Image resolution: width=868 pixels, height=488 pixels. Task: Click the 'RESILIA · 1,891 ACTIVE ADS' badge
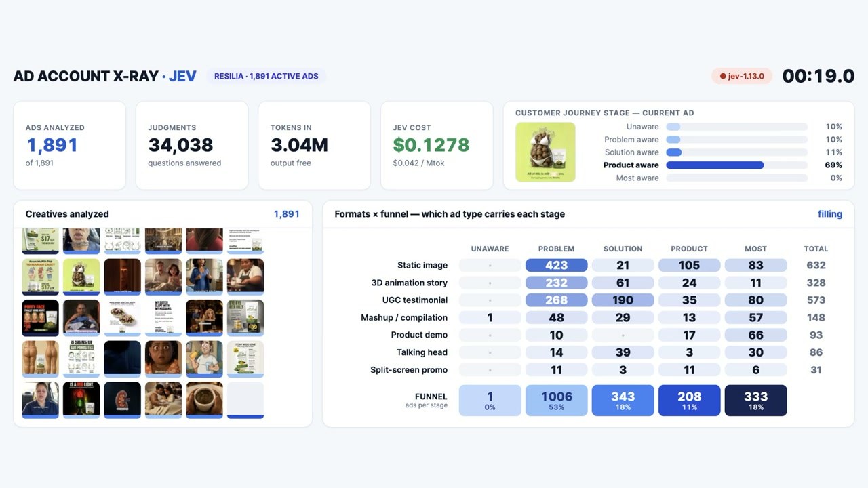click(x=267, y=76)
